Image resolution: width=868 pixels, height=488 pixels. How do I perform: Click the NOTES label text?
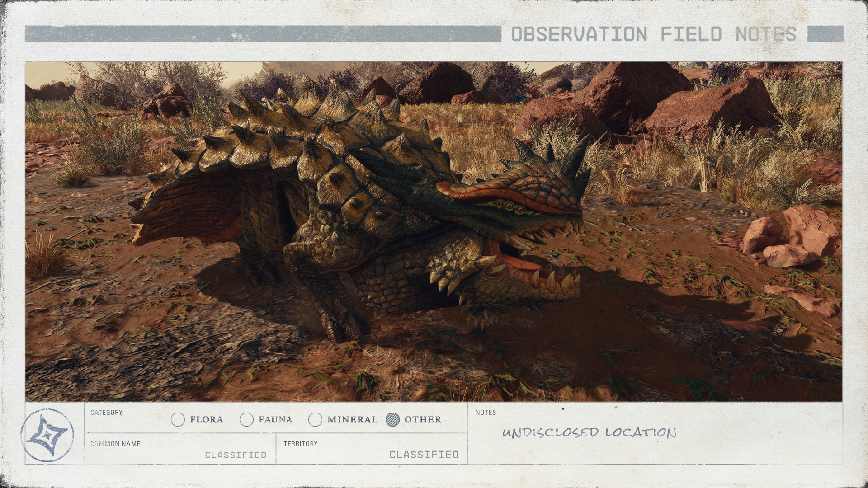point(486,412)
